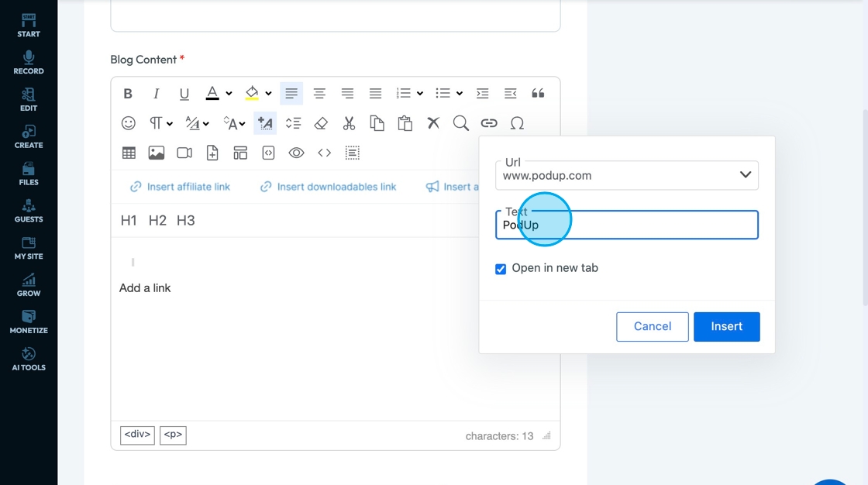The width and height of the screenshot is (868, 485).
Task: Align text right
Action: pyautogui.click(x=348, y=94)
